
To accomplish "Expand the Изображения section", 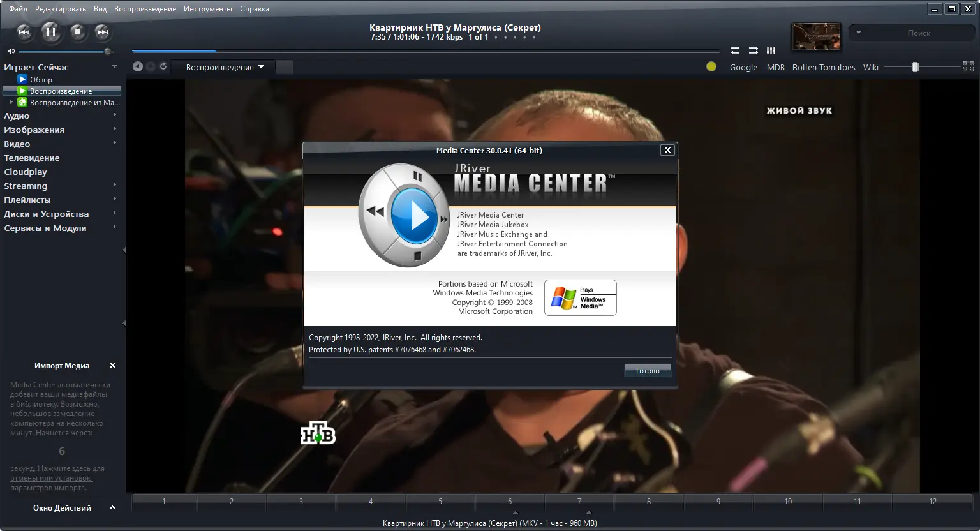I will [114, 129].
